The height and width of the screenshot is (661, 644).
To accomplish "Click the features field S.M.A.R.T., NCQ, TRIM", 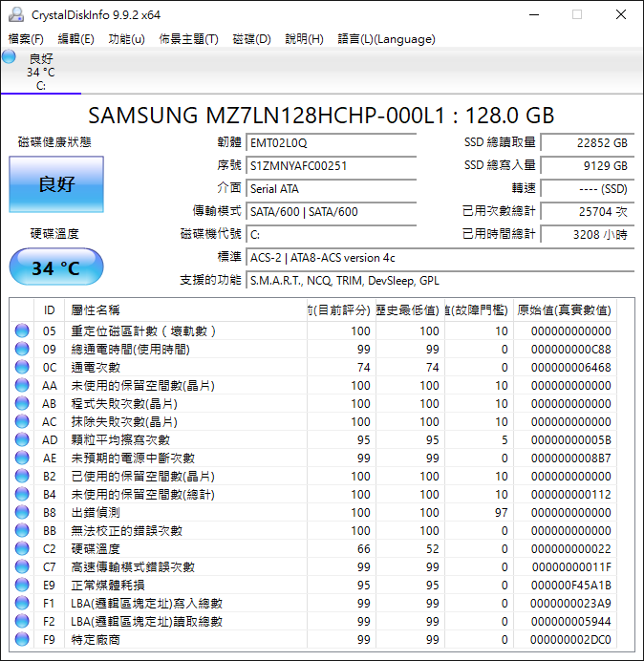I will [x=440, y=280].
